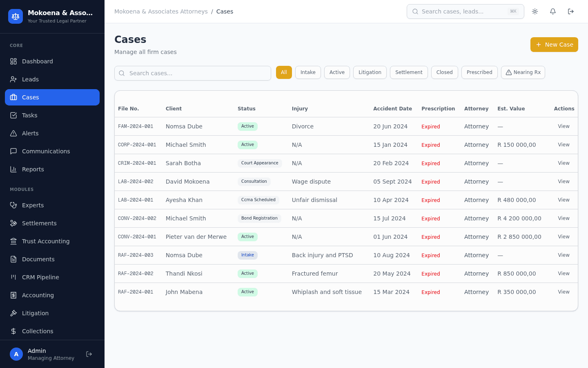This screenshot has height=368, width=588.
Task: Click Ccma Scheduled status badge
Action: [x=258, y=200]
